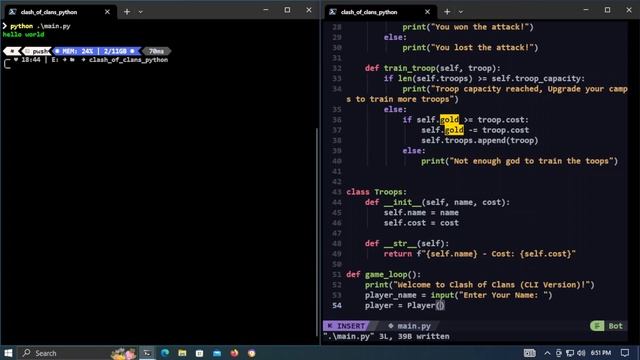The image size is (640, 360).
Task: Click the highlighted gold on line 36
Action: (x=449, y=120)
